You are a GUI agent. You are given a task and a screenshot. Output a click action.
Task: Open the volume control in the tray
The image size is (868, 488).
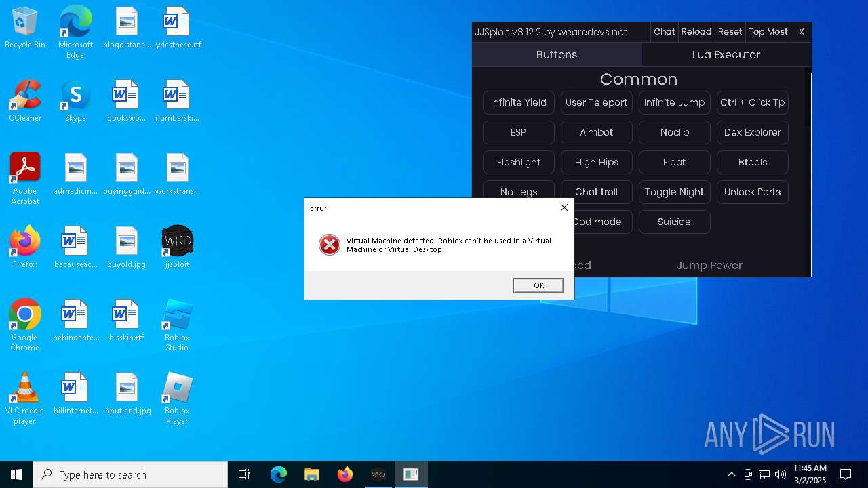(781, 474)
